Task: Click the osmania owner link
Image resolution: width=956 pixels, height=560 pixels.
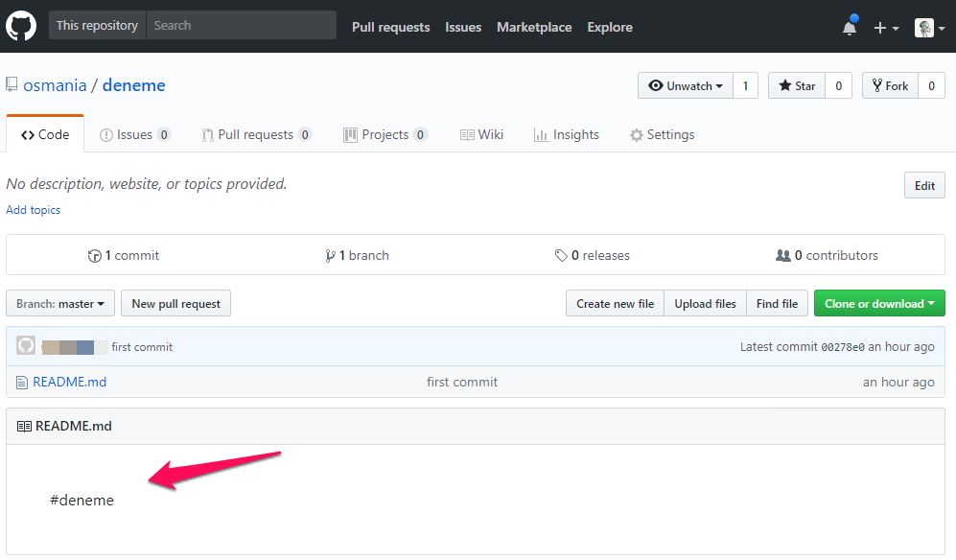Action: (x=55, y=85)
